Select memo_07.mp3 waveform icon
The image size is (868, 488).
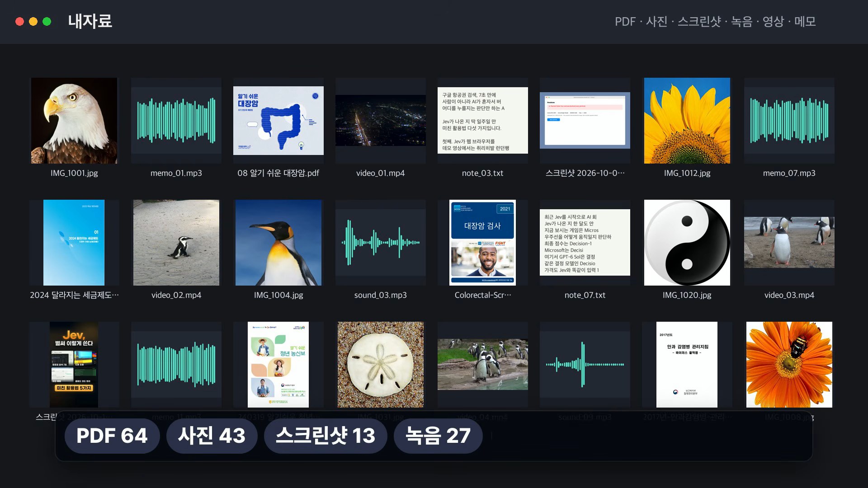point(789,121)
